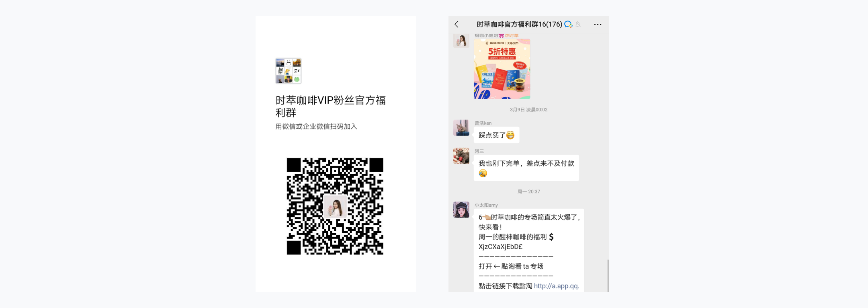This screenshot has width=868, height=308.
Task: Click the WeCom chat bubble icon beside title
Action: pyautogui.click(x=568, y=25)
